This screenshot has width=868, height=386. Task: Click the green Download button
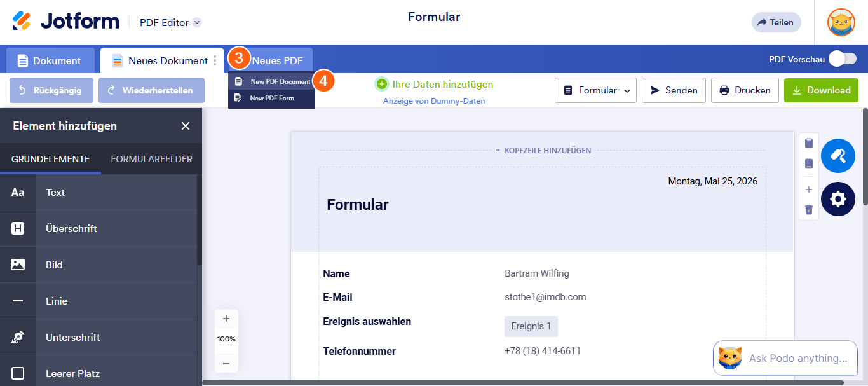click(x=821, y=90)
